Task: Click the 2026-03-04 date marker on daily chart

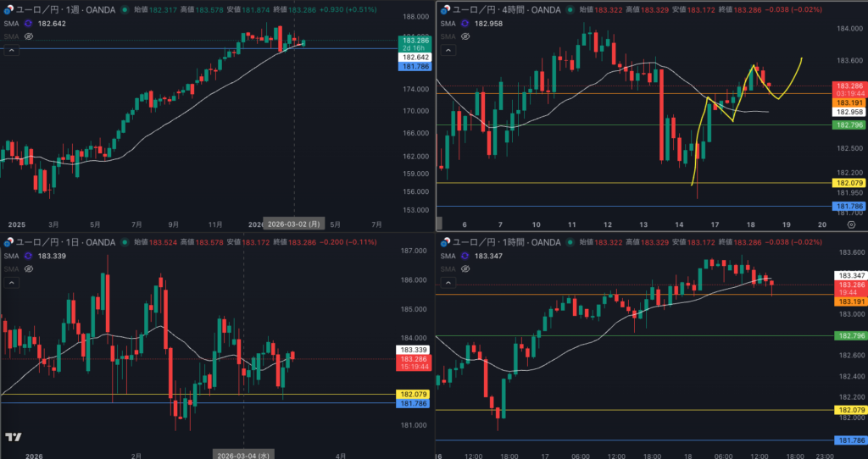Action: [242, 454]
